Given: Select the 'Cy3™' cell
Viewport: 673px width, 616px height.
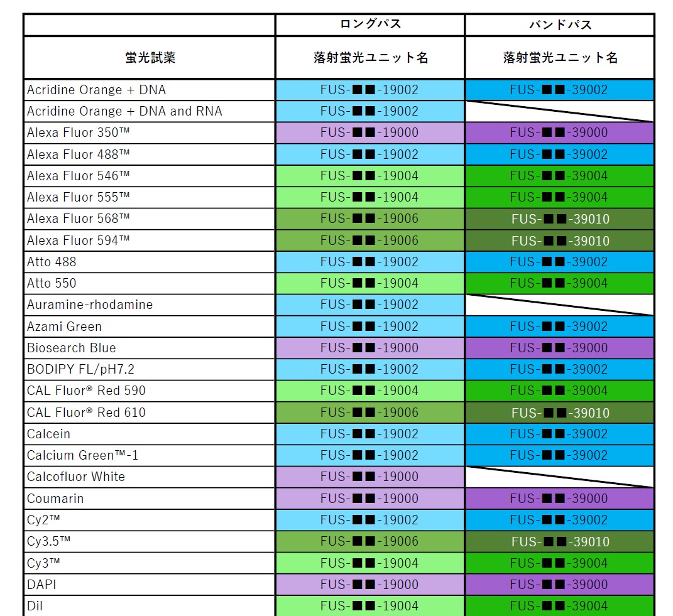Looking at the screenshot, I should click(x=150, y=563).
